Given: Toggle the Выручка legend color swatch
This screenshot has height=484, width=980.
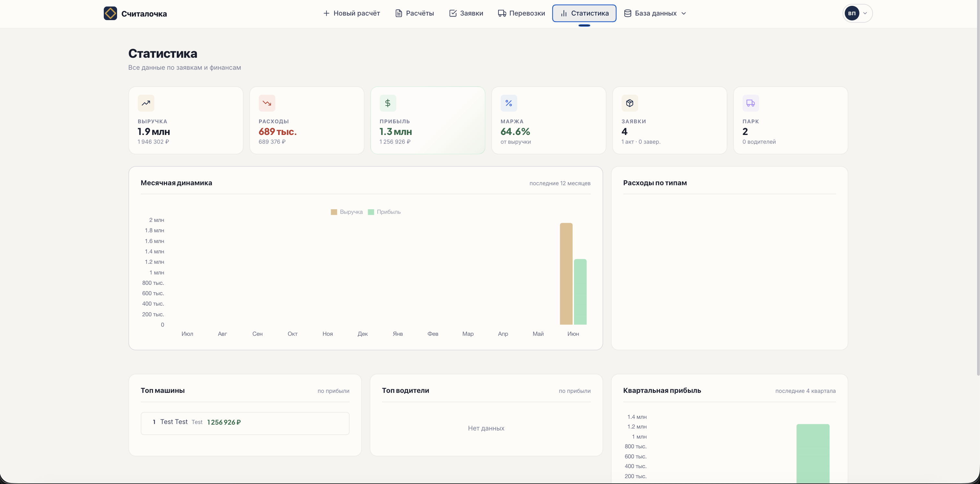Looking at the screenshot, I should point(334,212).
